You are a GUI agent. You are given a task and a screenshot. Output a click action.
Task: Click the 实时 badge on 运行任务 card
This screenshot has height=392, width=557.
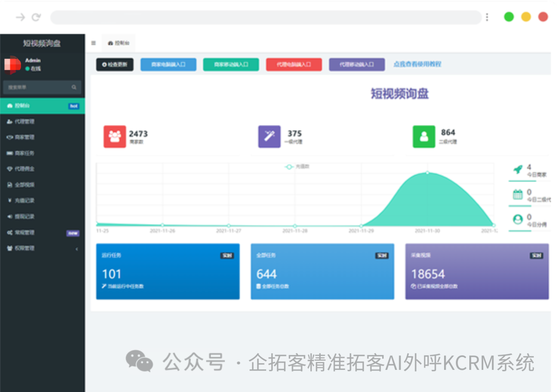[227, 255]
